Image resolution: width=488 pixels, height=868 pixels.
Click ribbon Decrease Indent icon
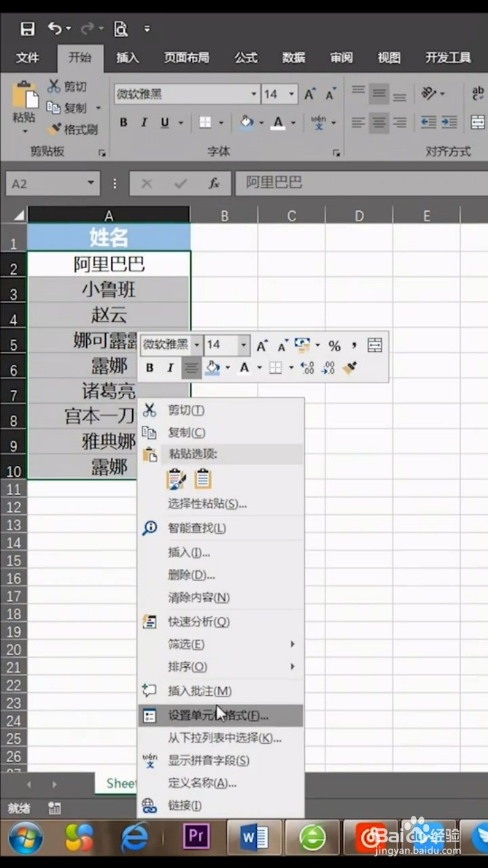pos(428,123)
